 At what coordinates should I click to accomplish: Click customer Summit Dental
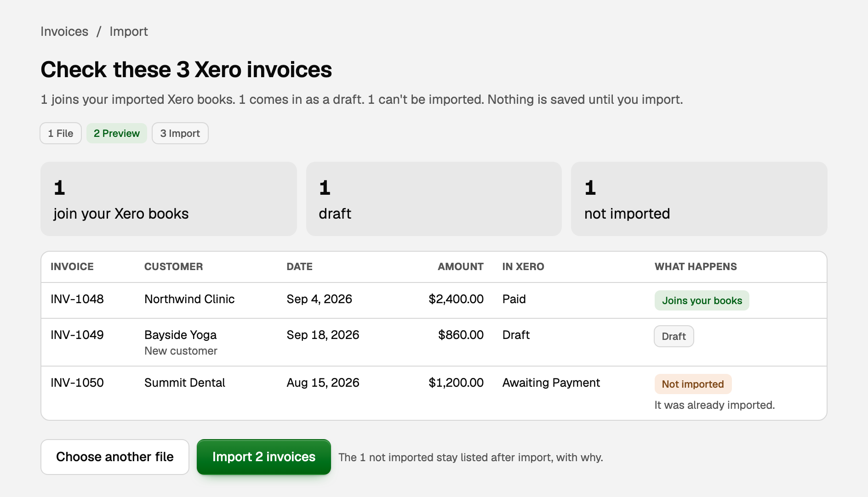185,383
